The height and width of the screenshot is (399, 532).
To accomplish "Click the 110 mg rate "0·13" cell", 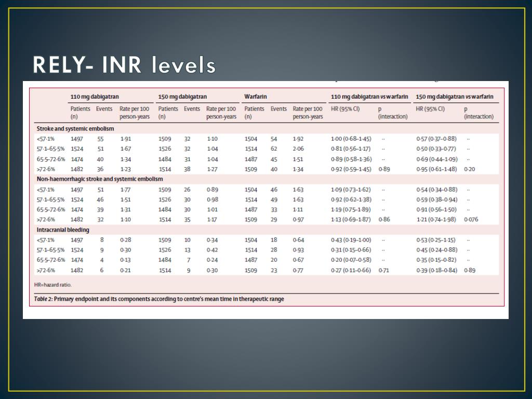I will 126,260.
